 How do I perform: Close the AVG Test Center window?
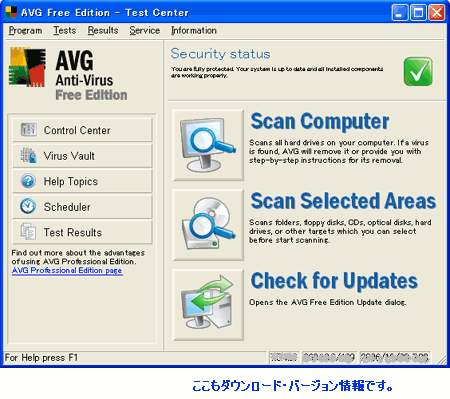[x=437, y=13]
